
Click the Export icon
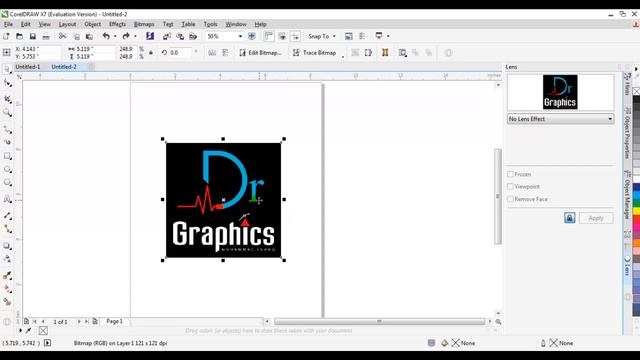coord(180,36)
